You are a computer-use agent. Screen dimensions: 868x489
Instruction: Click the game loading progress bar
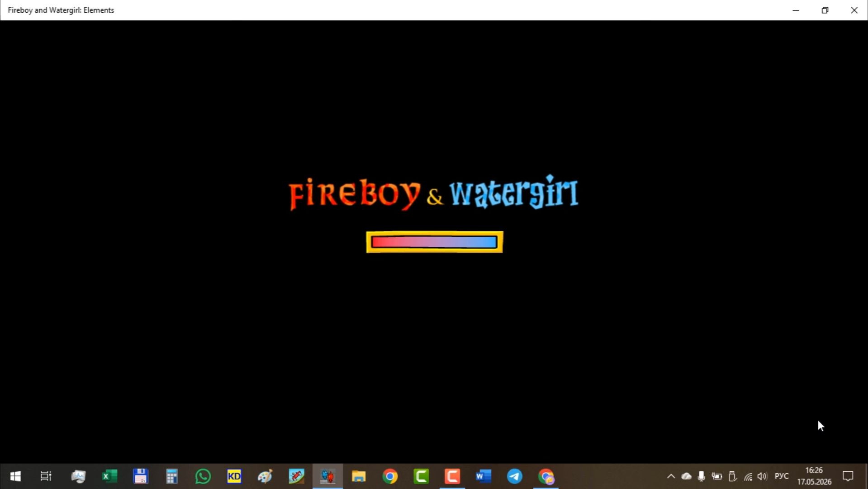coord(434,242)
